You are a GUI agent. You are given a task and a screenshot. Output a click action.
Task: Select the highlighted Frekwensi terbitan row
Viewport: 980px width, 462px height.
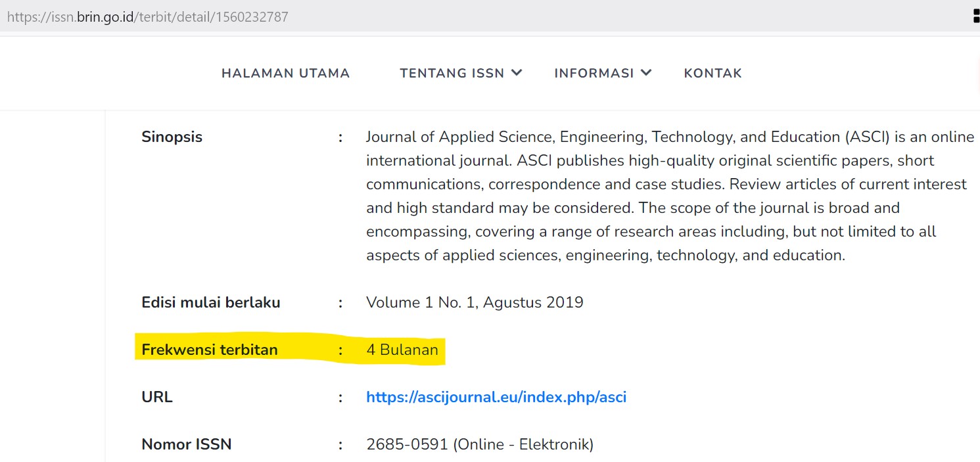coord(289,350)
